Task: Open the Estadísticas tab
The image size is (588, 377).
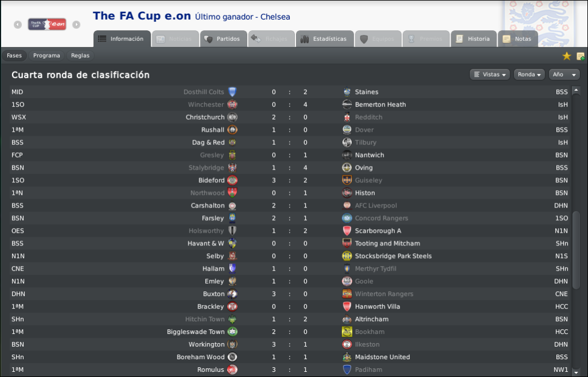Action: pos(325,39)
